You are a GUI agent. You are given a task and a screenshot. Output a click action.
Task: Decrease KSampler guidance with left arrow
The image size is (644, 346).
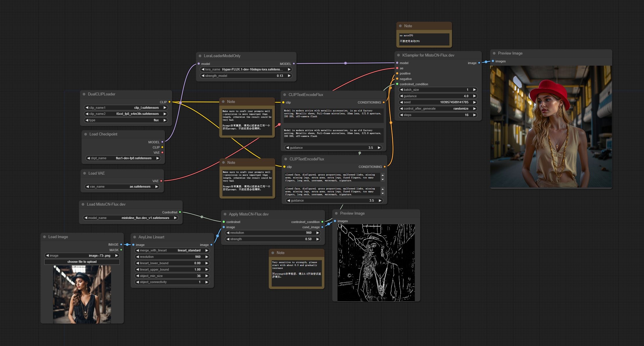click(401, 96)
